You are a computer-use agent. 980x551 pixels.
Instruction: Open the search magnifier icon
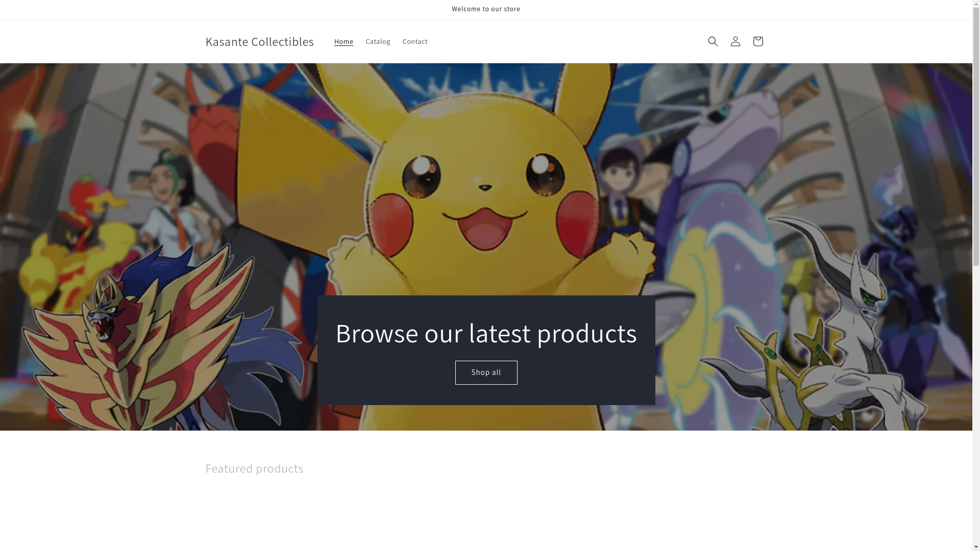[x=713, y=41]
